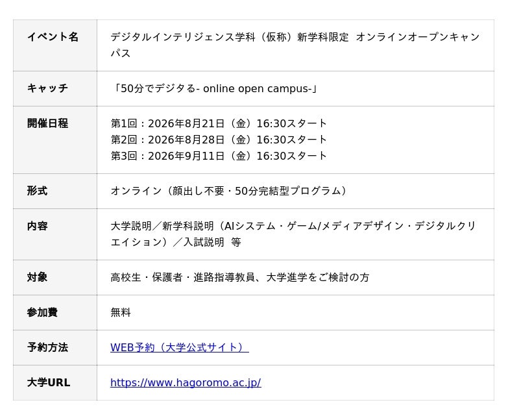Screen dimensions: 519x420
Task: Click the 予約方法 header cell
Action: click(55, 347)
